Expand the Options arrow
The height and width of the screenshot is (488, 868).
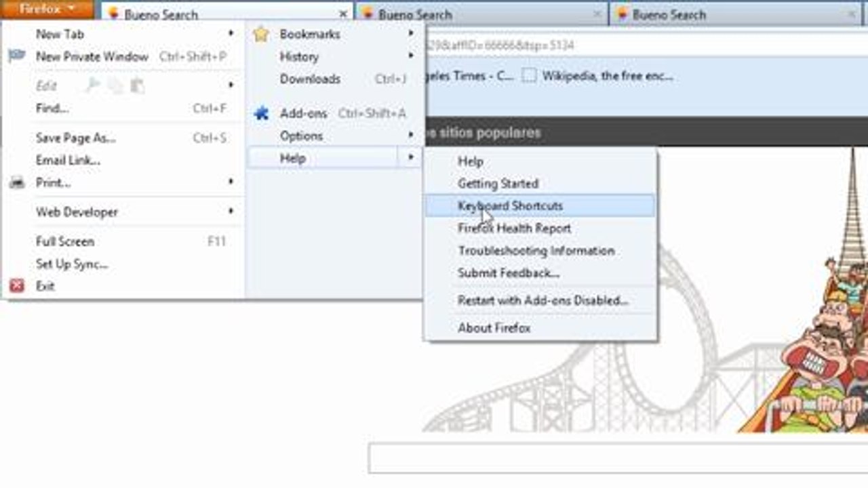point(411,136)
